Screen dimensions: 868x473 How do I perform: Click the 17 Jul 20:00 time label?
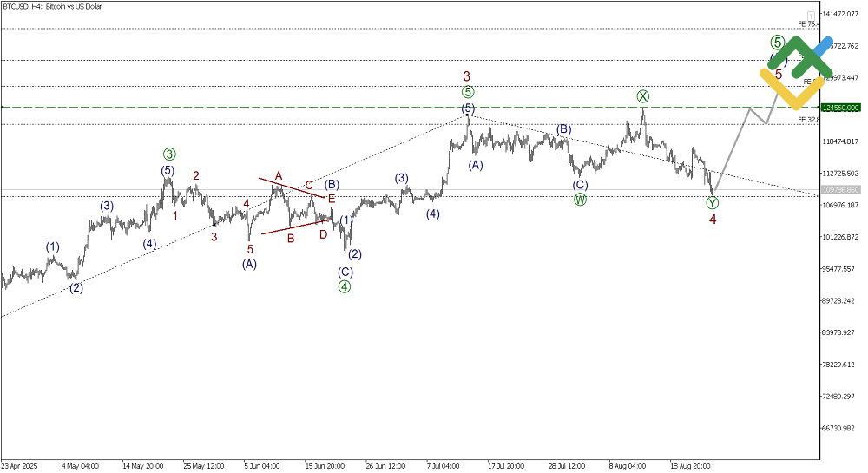[506, 466]
